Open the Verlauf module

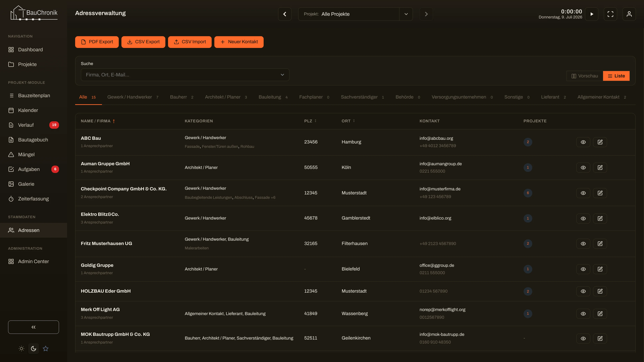click(x=34, y=125)
